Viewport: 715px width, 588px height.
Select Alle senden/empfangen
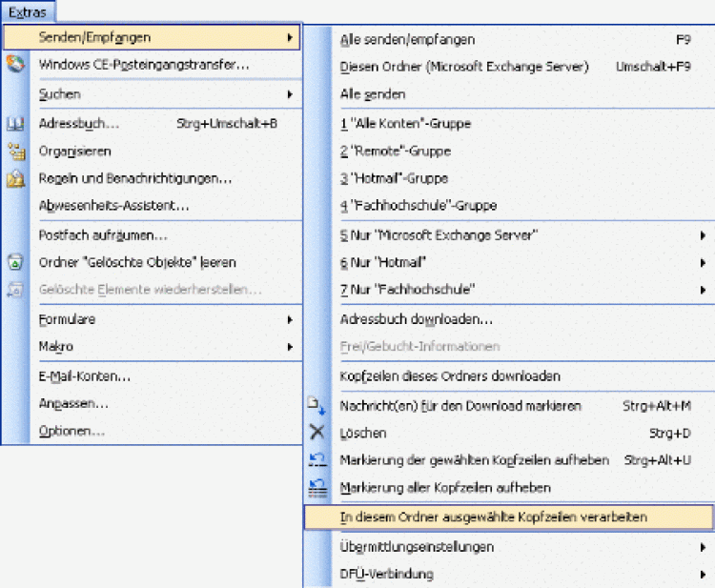[407, 39]
